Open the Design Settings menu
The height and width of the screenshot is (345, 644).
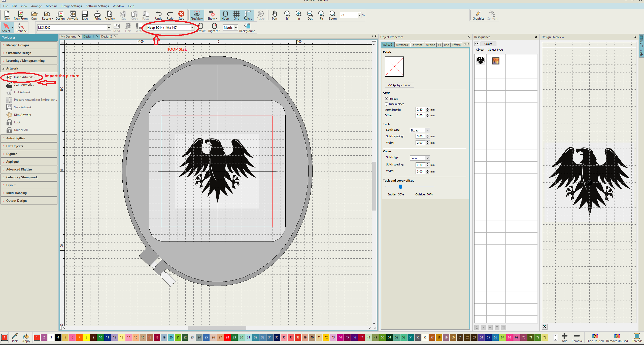[x=72, y=6]
